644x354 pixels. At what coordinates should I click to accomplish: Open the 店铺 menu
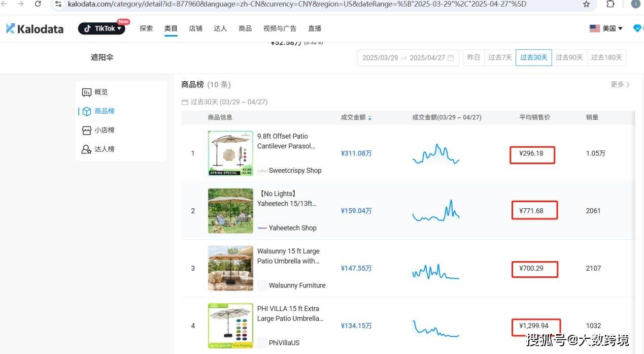pos(195,28)
